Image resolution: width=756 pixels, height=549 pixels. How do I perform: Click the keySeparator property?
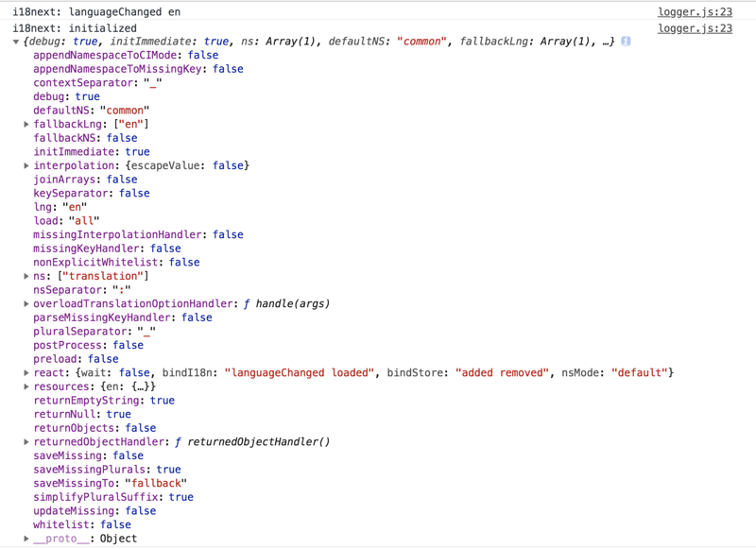(92, 194)
